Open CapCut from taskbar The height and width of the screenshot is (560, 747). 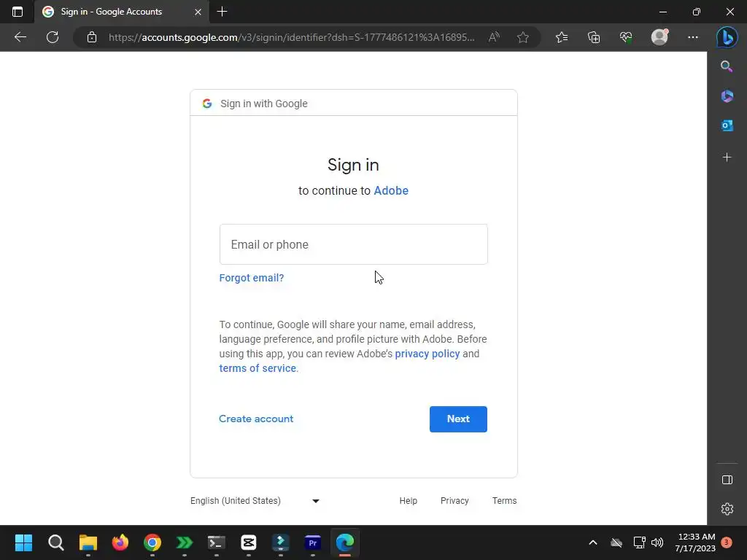pos(249,542)
